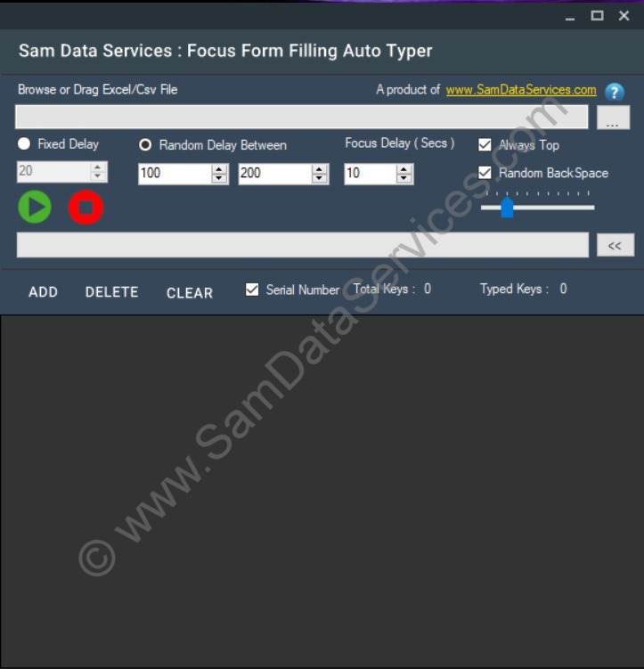This screenshot has width=644, height=669.
Task: Toggle the Random BackSpace checkbox
Action: click(x=485, y=173)
